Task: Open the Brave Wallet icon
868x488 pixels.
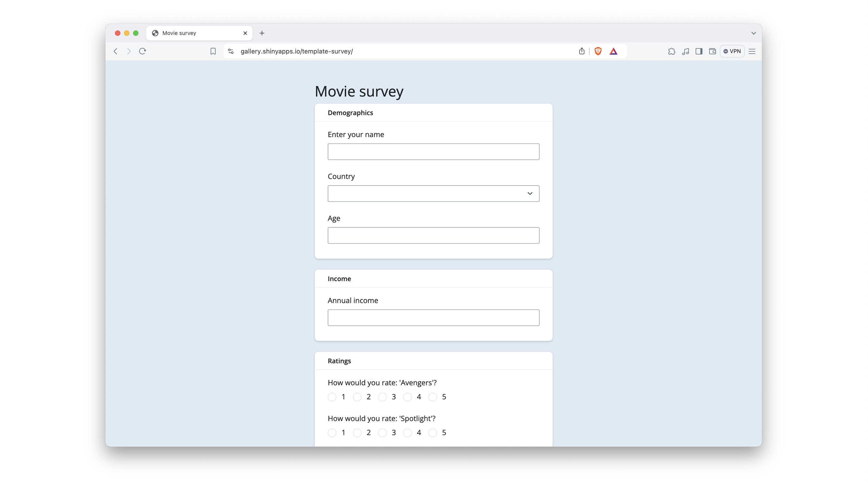Action: click(x=712, y=51)
